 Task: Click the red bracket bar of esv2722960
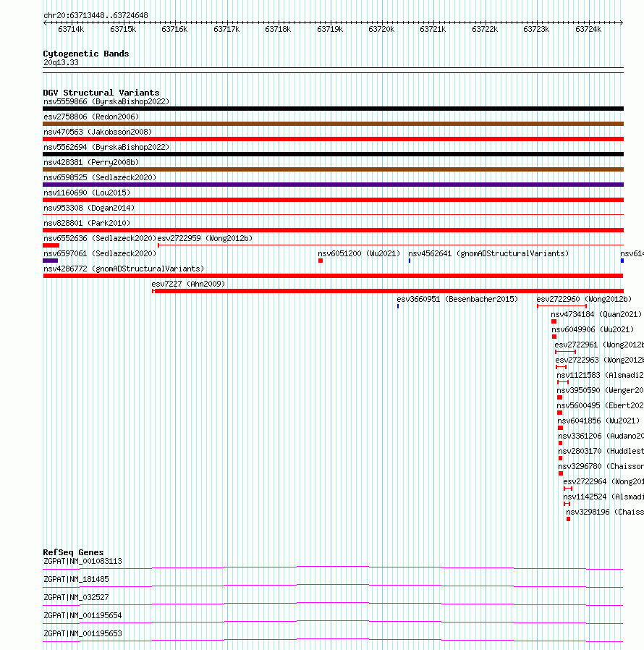tap(562, 306)
